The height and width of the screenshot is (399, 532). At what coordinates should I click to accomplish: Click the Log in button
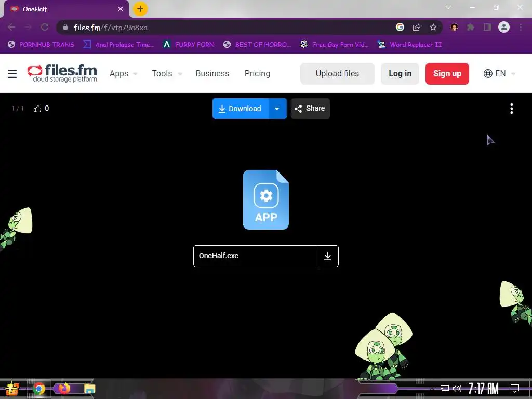pos(400,74)
